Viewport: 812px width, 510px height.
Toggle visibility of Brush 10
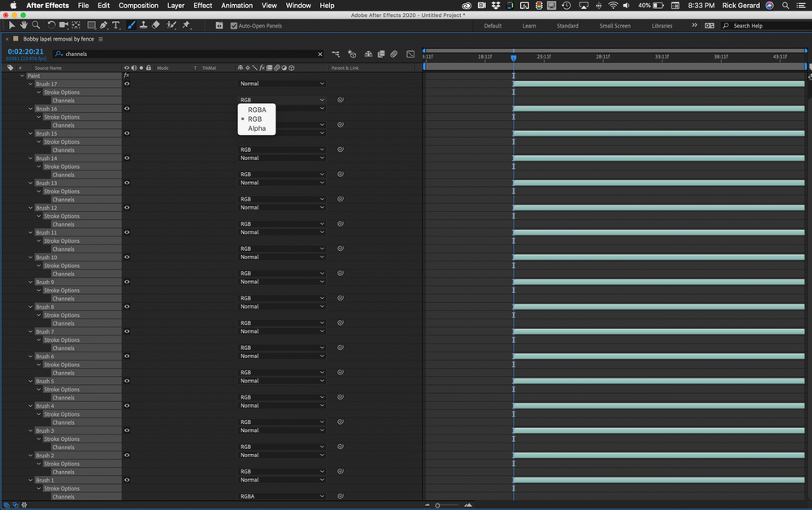[x=126, y=257]
